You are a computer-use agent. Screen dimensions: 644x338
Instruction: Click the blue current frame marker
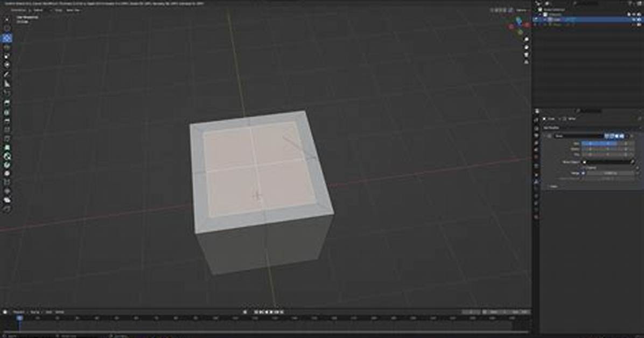pos(19,318)
